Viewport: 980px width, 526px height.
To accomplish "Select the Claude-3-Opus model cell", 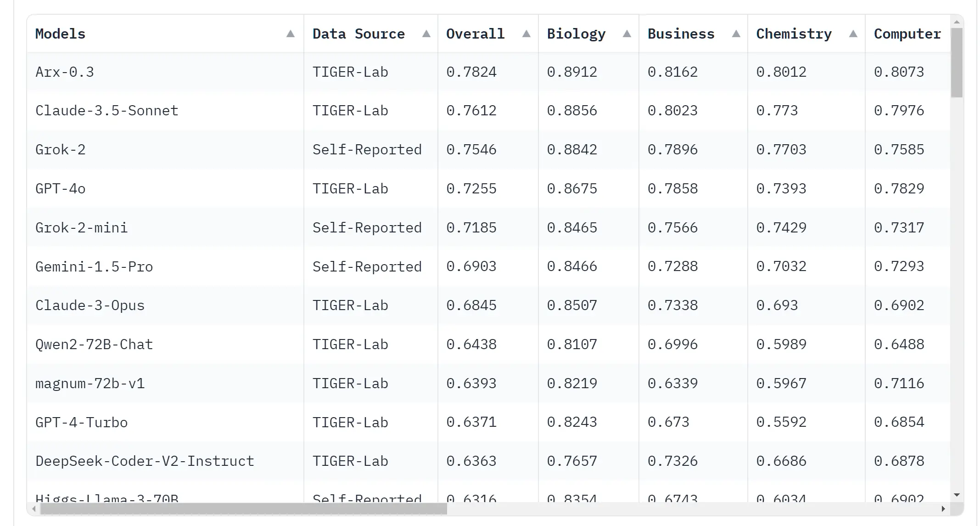I will coord(165,305).
